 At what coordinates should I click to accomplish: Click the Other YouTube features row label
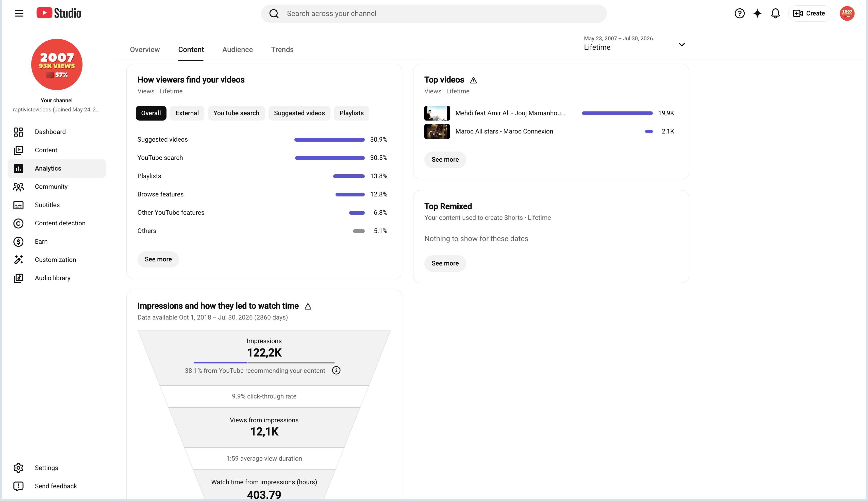(x=171, y=213)
